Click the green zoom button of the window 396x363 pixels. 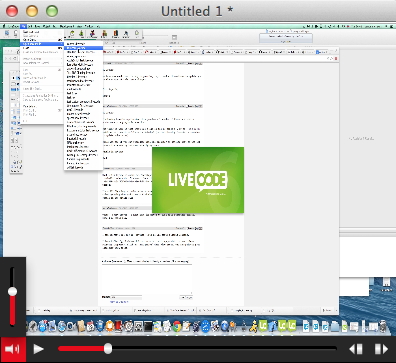coord(52,11)
